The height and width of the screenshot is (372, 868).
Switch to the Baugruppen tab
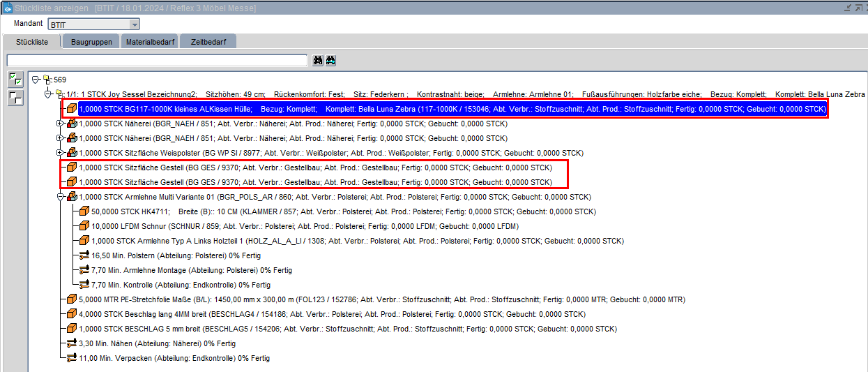[91, 43]
